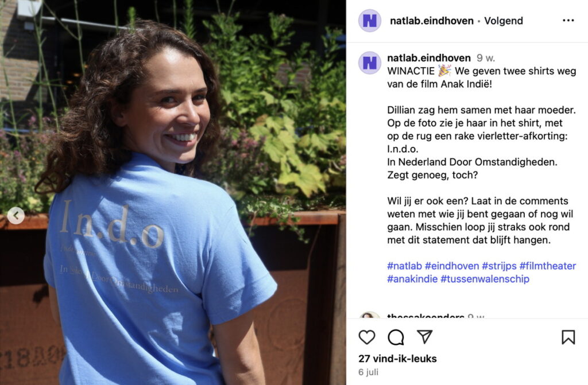Viewport: 588px width, 385px height.
Task: Save the post with the bookmark icon
Action: pyautogui.click(x=568, y=337)
